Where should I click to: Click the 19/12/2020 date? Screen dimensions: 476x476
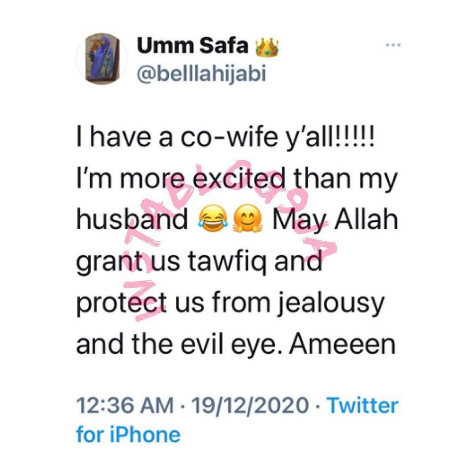(251, 406)
